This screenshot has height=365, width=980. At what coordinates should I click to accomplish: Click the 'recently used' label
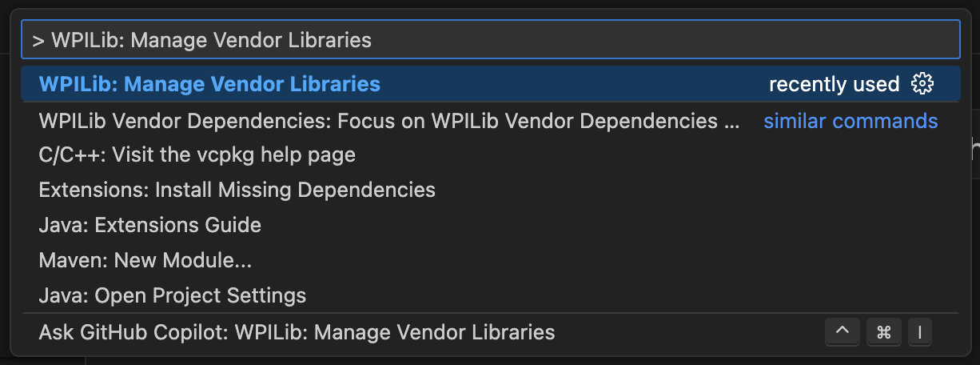tap(834, 83)
